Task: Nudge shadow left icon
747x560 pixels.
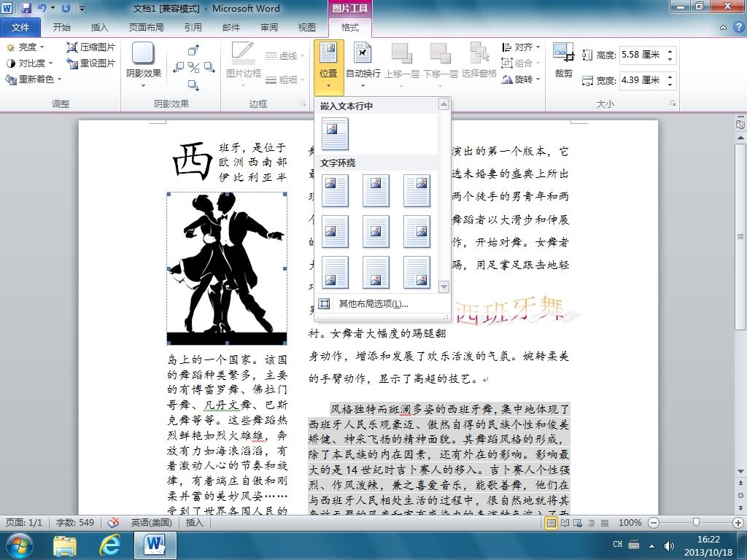Action: click(x=178, y=67)
